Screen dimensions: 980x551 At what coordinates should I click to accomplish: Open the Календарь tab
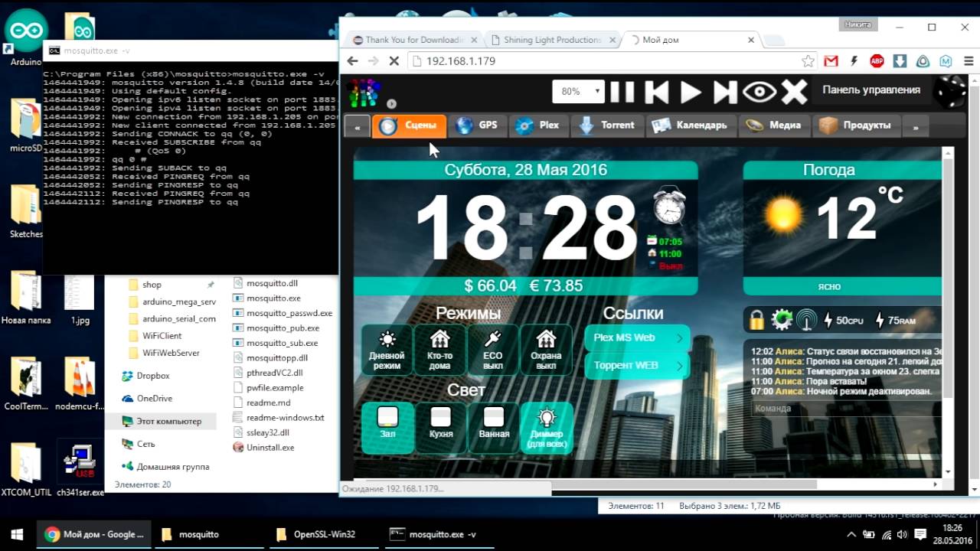coord(692,126)
